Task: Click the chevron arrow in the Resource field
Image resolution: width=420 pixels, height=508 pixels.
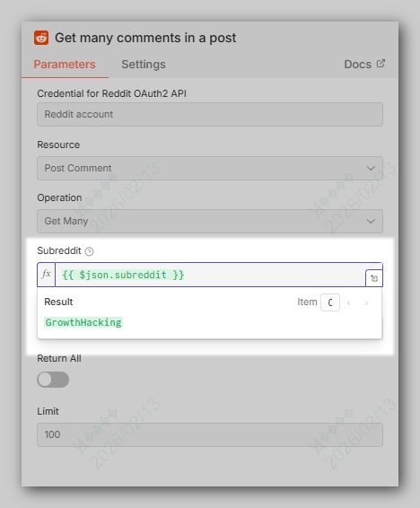Action: pyautogui.click(x=371, y=169)
